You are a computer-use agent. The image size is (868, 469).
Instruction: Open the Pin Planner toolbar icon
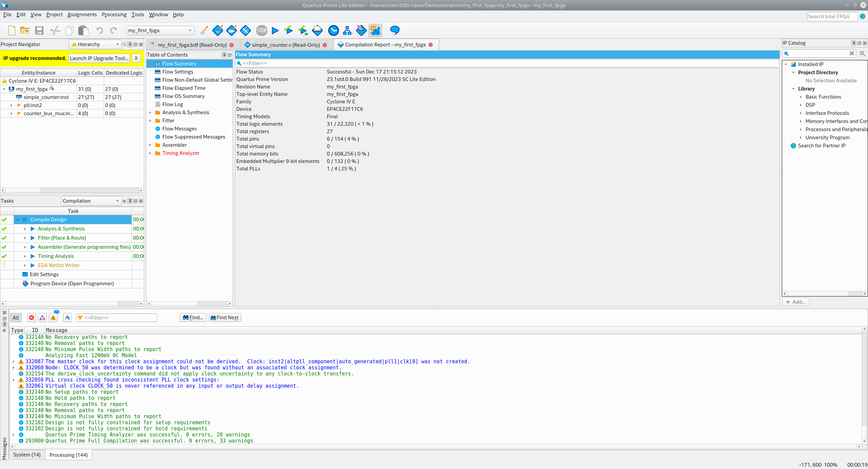point(232,30)
